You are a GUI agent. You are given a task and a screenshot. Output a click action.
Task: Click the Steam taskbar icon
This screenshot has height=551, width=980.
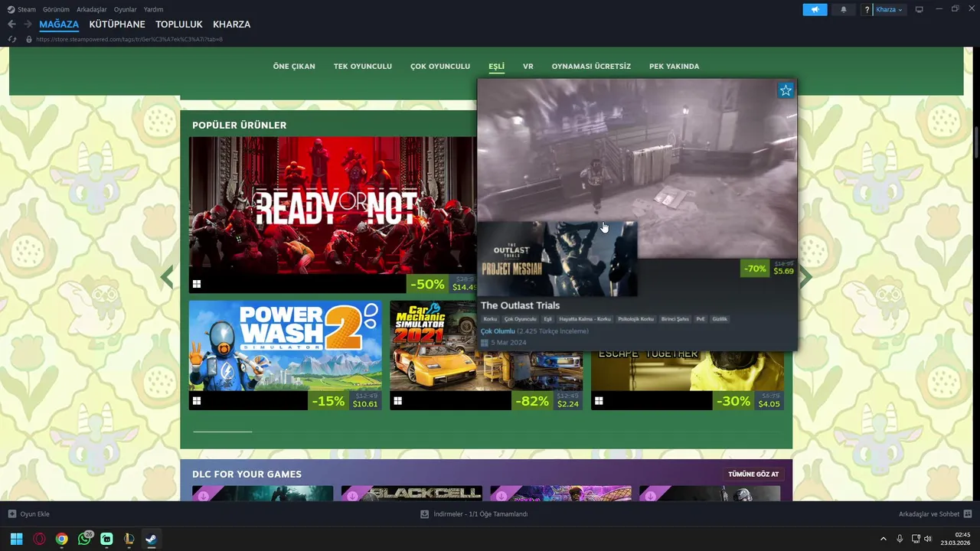(x=152, y=539)
